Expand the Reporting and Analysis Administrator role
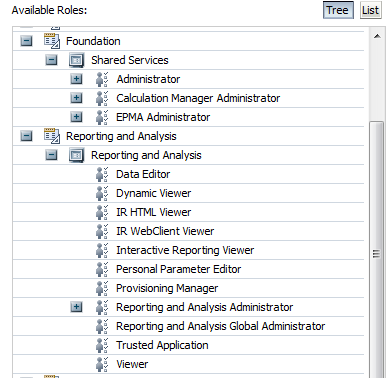 76,307
